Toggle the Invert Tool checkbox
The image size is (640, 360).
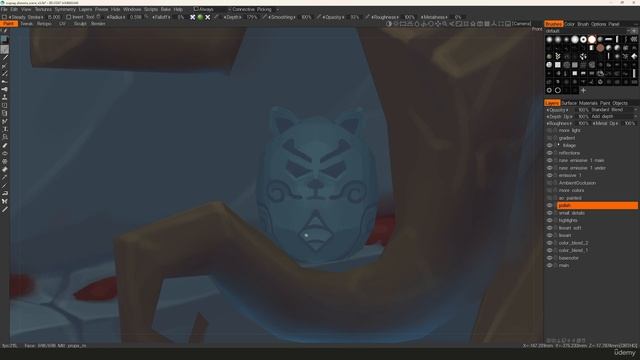pyautogui.click(x=69, y=17)
